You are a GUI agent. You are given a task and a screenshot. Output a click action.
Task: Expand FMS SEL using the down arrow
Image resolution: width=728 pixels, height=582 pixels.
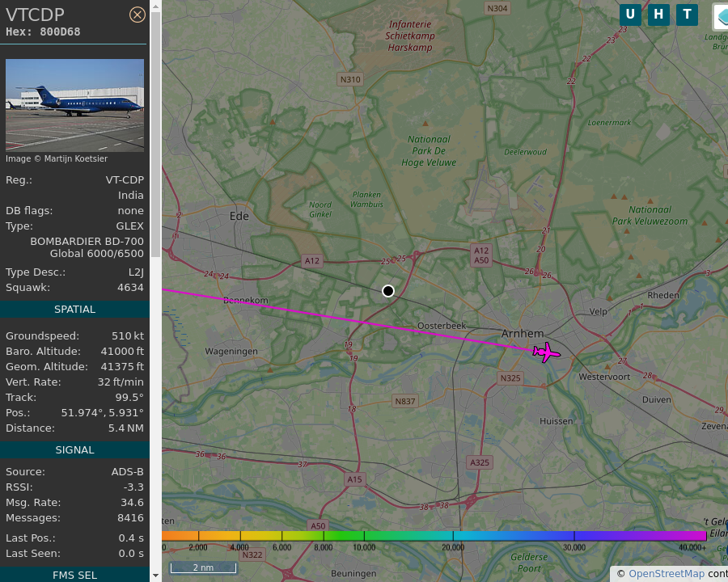154,576
